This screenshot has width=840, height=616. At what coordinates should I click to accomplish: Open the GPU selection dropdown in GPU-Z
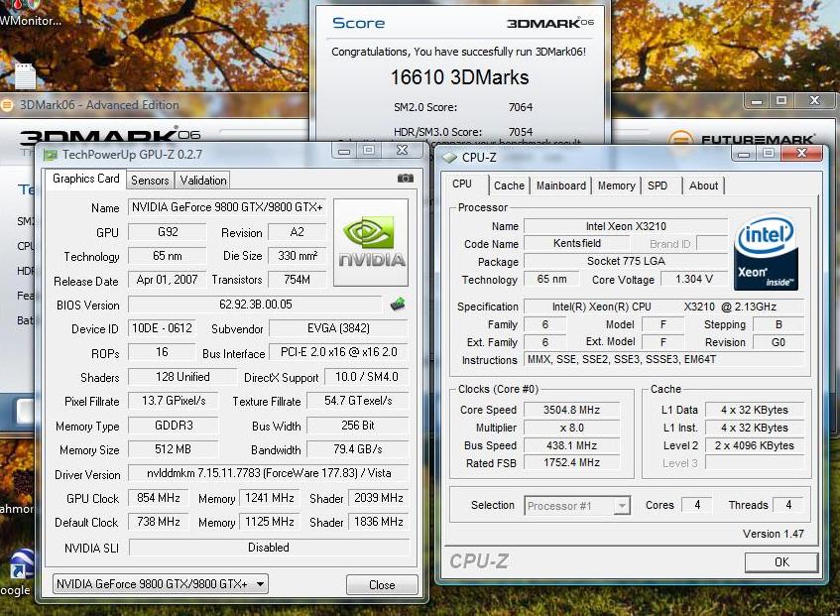(161, 584)
